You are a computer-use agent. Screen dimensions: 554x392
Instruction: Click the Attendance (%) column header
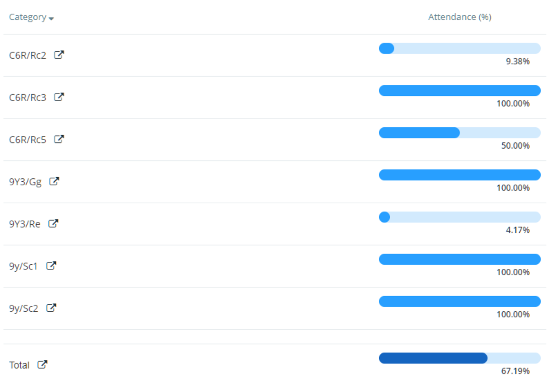click(x=459, y=17)
